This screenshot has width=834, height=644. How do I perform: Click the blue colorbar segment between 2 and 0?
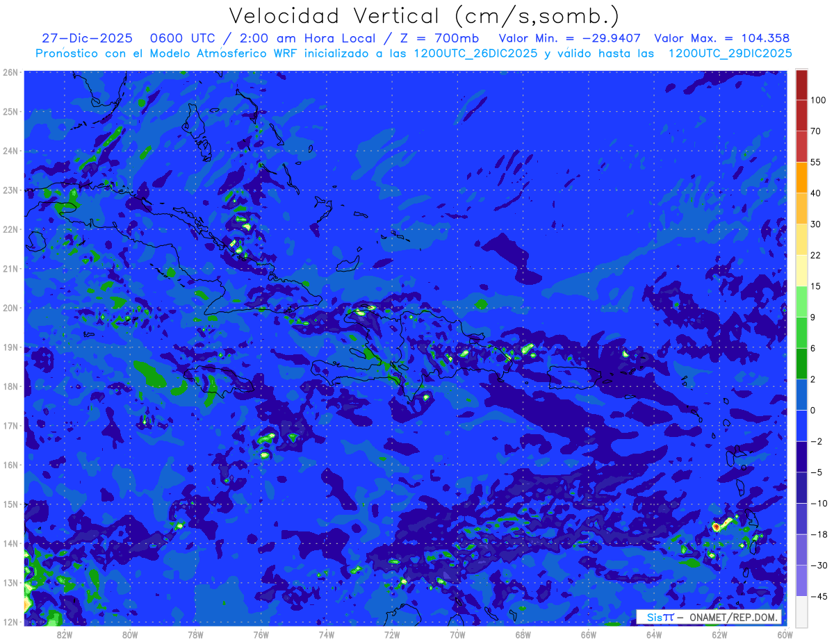pos(801,395)
